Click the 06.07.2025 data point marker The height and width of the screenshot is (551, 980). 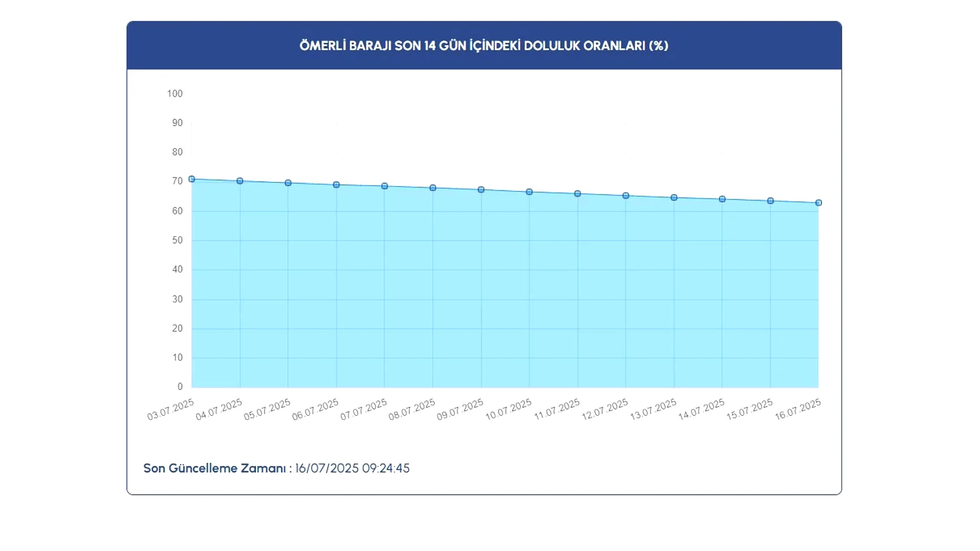tap(336, 185)
